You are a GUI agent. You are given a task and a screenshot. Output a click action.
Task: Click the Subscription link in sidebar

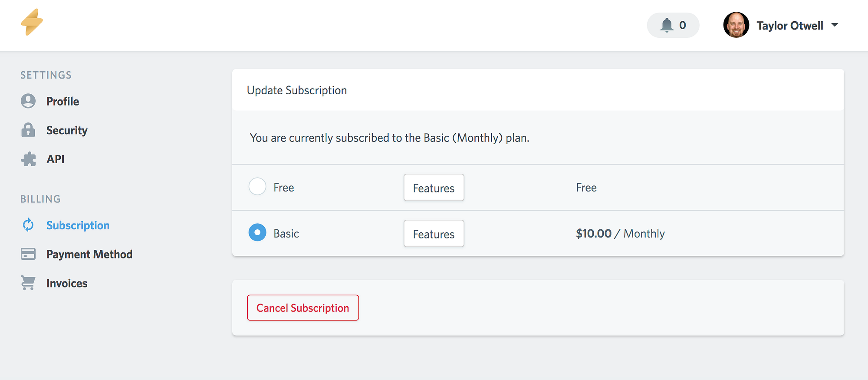pyautogui.click(x=78, y=225)
